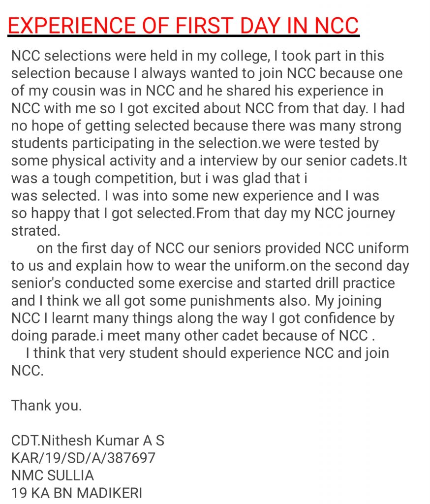Viewport: 430px width, 504px height.
Task: Click the red heading EXPERIENCE OF FIRST DAY IN NCC
Action: coord(183,26)
